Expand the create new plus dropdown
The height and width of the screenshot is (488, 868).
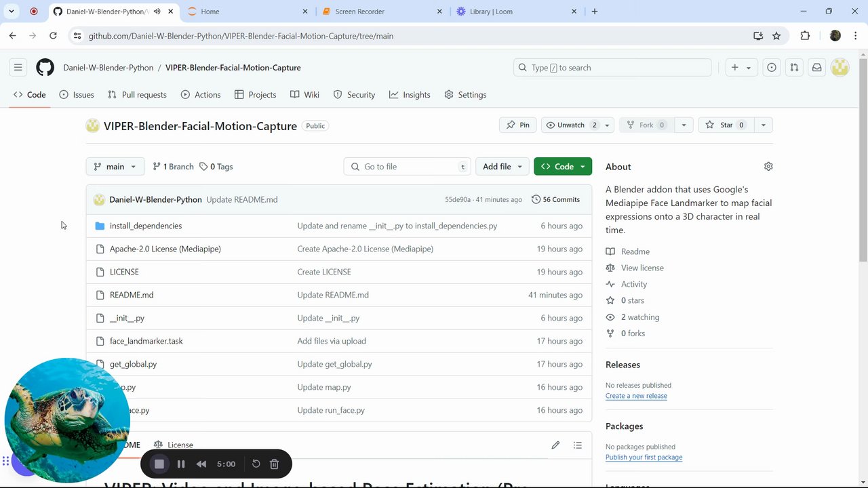click(741, 67)
